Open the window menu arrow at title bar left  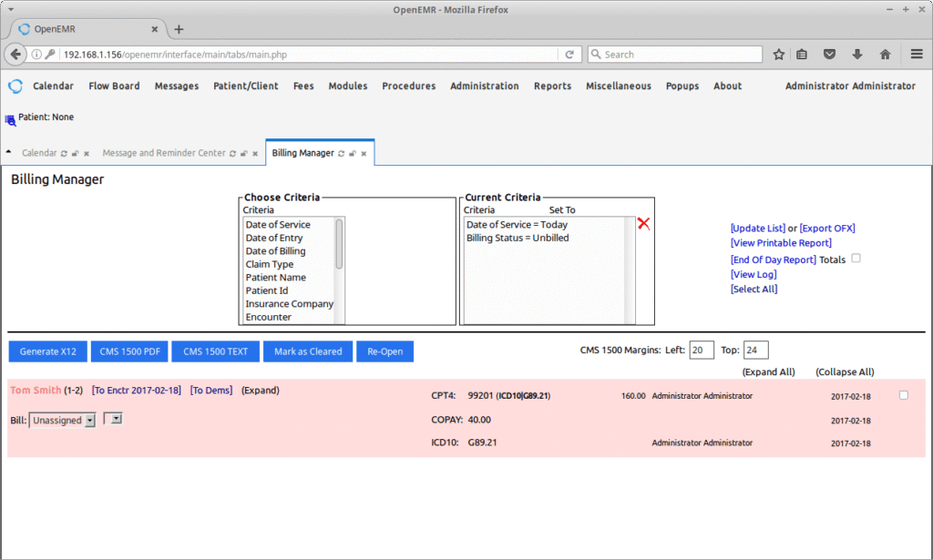(x=11, y=9)
